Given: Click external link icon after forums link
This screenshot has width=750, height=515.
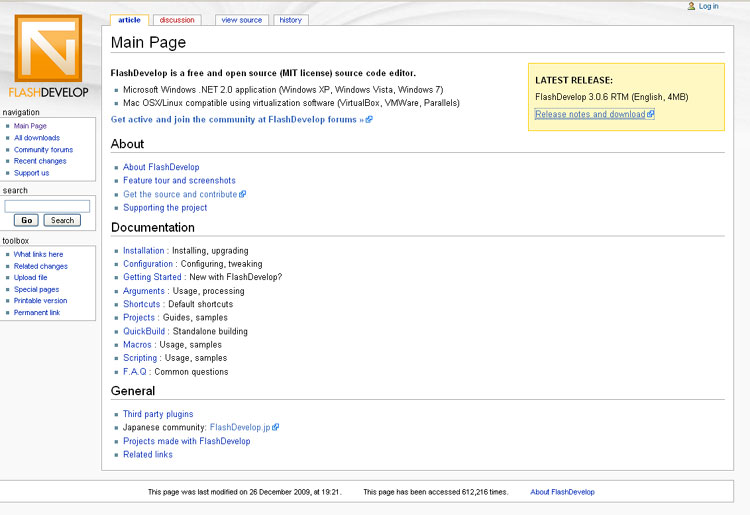Looking at the screenshot, I should coord(369,120).
